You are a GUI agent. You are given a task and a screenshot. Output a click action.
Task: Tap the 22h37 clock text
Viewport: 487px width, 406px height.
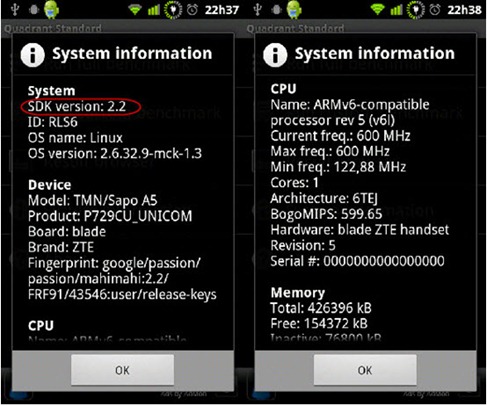222,10
